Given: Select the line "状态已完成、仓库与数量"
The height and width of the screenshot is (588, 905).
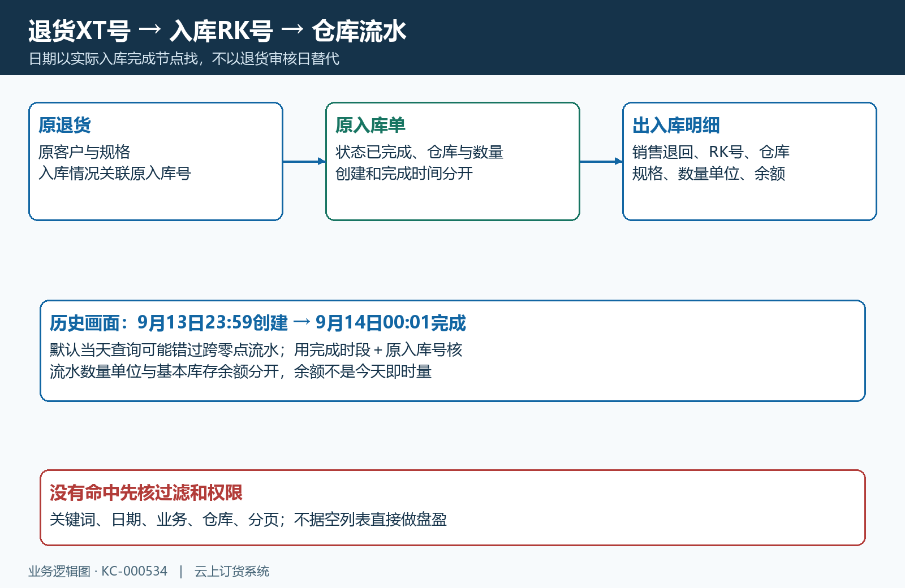Looking at the screenshot, I should (x=419, y=152).
